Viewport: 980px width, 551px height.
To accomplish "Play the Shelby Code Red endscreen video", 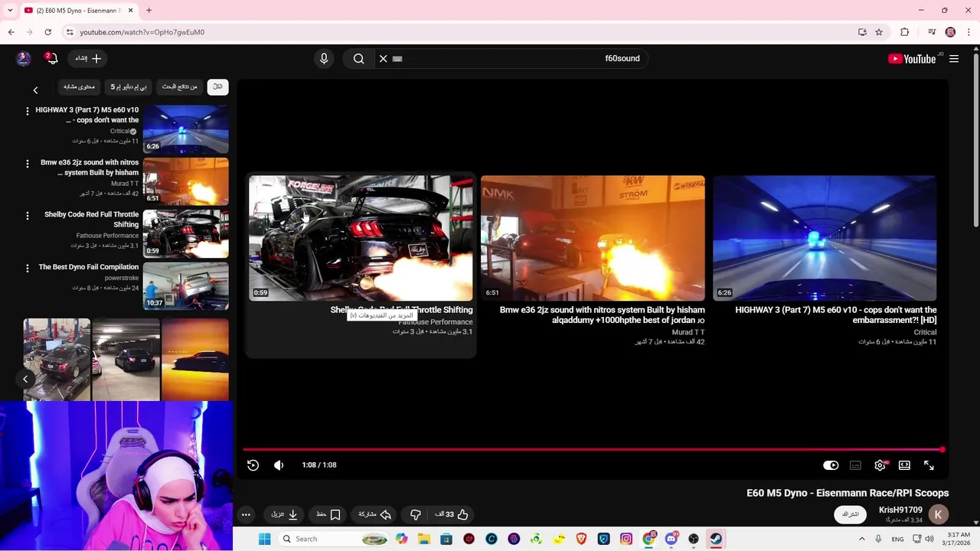I will point(361,238).
